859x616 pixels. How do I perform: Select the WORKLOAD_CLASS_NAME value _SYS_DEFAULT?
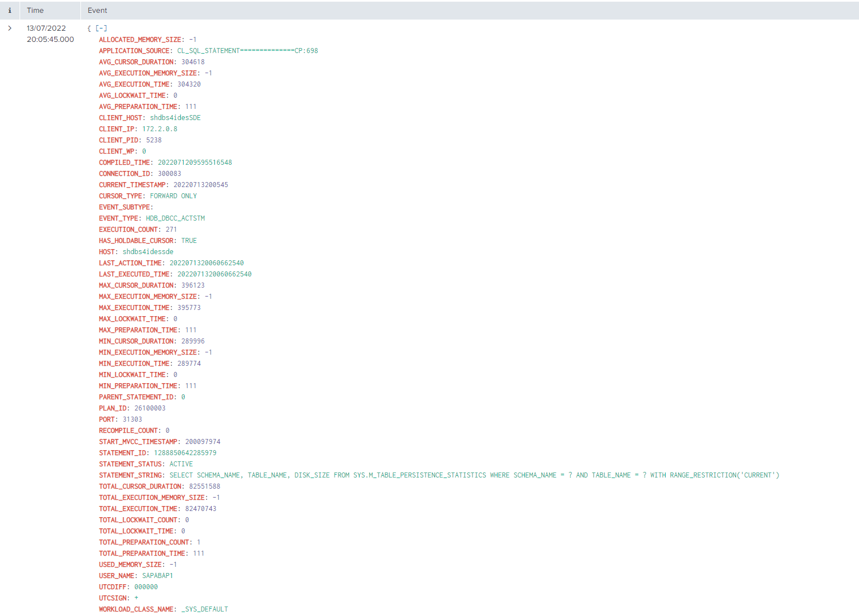(204, 609)
